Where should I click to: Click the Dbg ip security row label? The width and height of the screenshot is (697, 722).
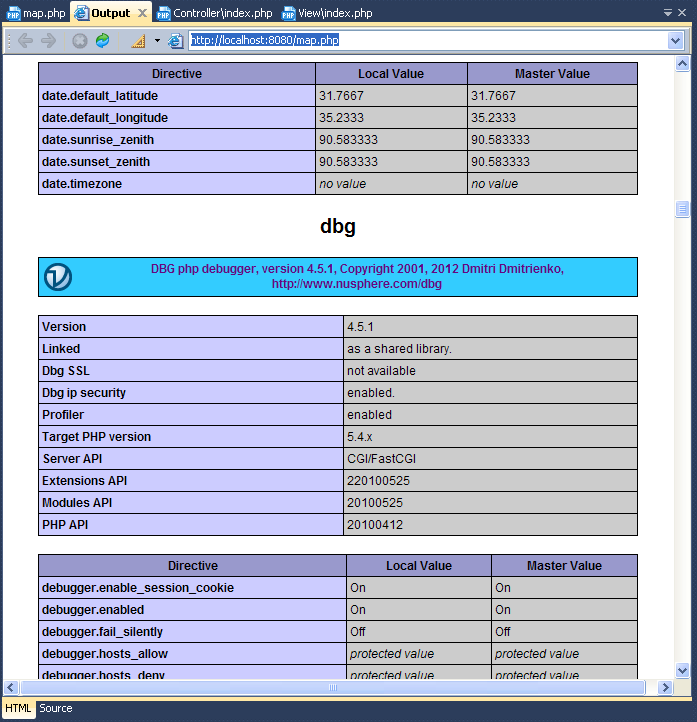(84, 393)
